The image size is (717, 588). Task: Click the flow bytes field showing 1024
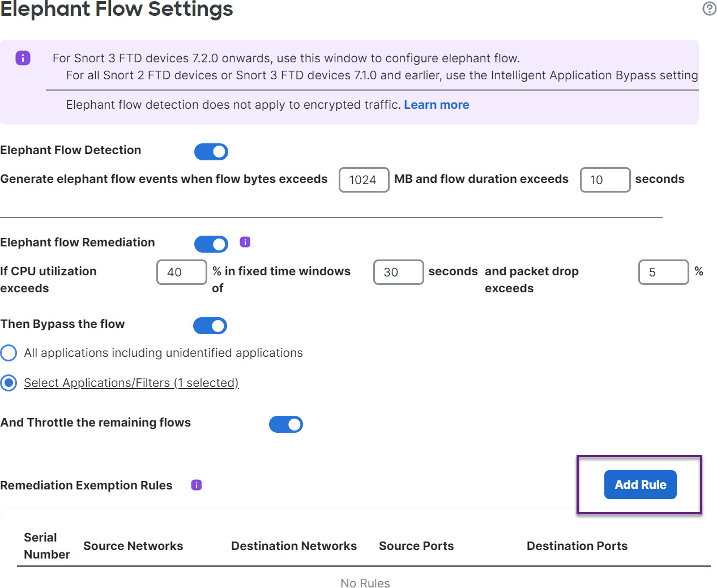click(x=364, y=180)
